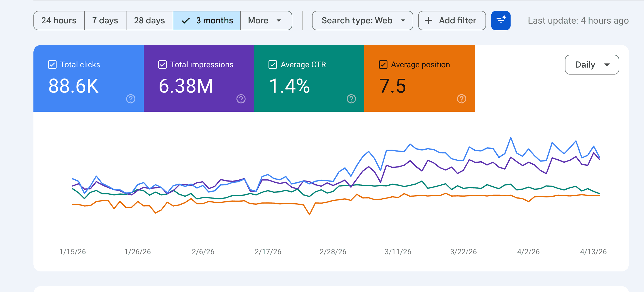Click the Last update: 4 hours ago text
644x292 pixels.
click(578, 21)
